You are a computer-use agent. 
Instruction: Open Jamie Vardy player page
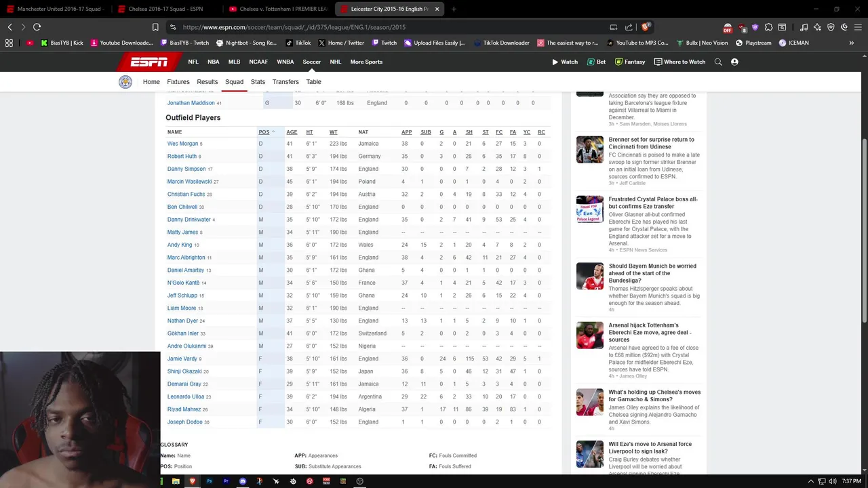click(182, 359)
